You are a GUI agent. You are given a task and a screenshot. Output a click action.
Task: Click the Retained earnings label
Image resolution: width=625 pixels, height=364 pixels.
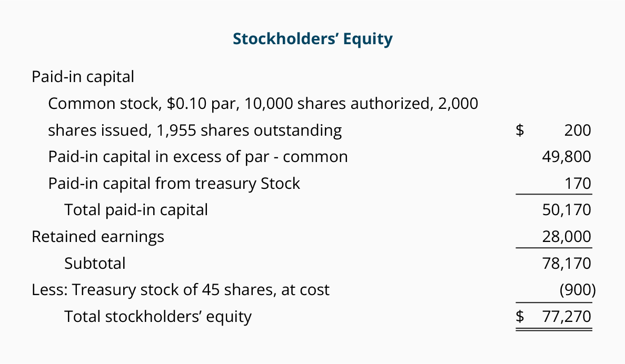pyautogui.click(x=98, y=237)
